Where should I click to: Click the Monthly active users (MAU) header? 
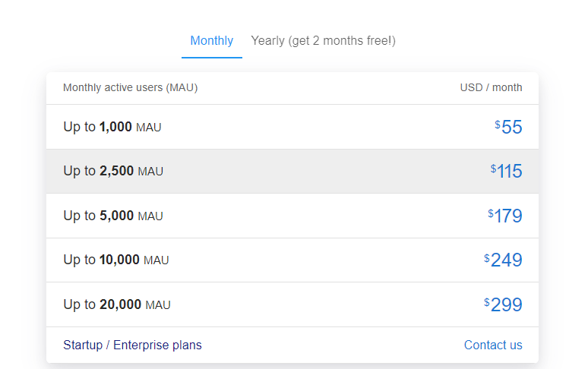130,87
